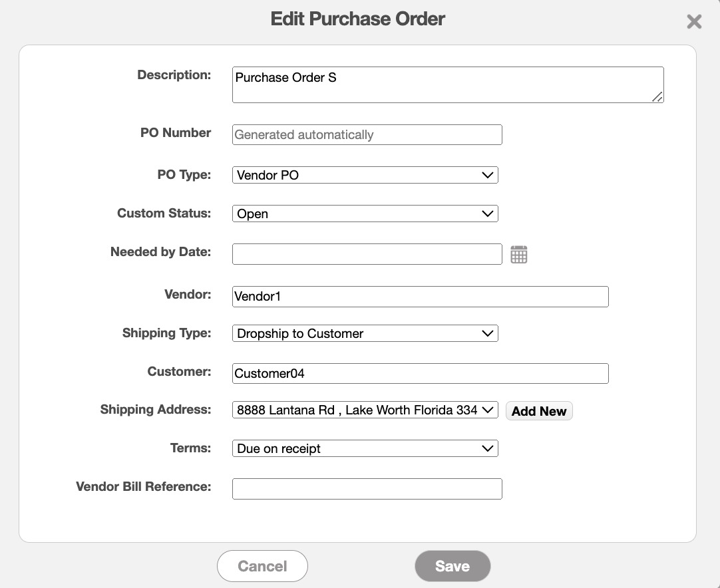Close the Edit Purchase Order dialog
720x588 pixels.
(x=694, y=22)
